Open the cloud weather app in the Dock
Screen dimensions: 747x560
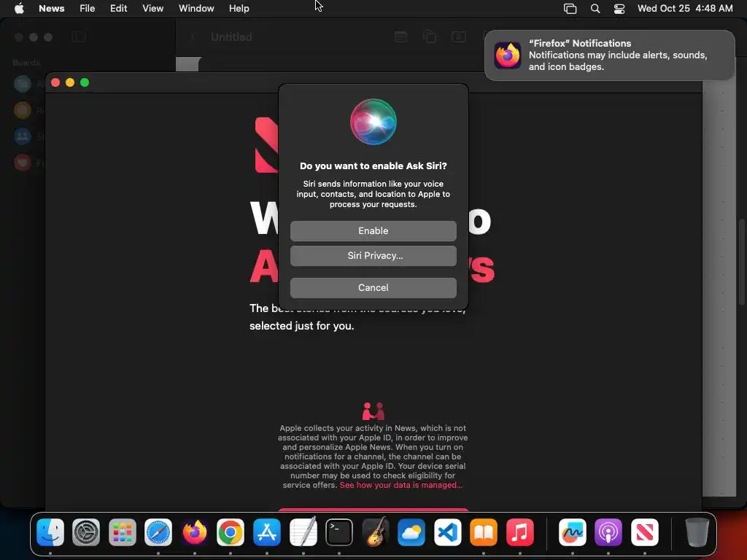(x=411, y=532)
